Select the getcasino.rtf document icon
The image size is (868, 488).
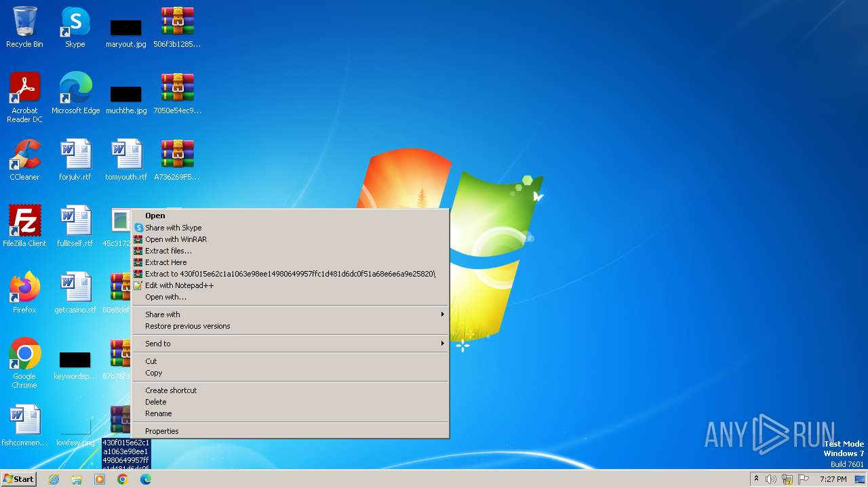coord(75,293)
